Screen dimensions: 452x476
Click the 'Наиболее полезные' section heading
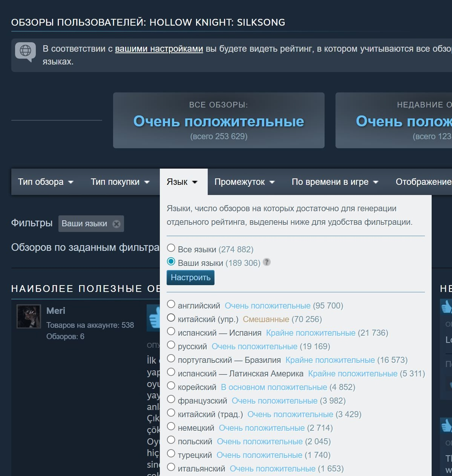(86, 289)
